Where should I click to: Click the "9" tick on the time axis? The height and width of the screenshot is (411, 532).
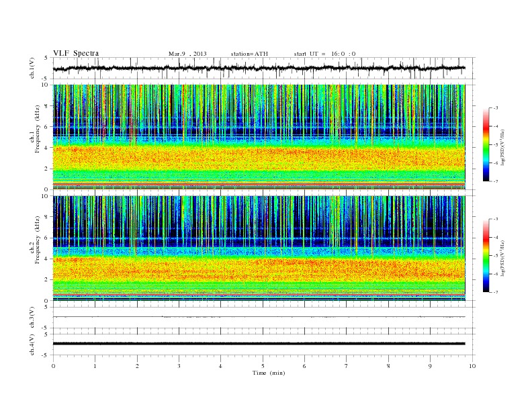point(430,366)
